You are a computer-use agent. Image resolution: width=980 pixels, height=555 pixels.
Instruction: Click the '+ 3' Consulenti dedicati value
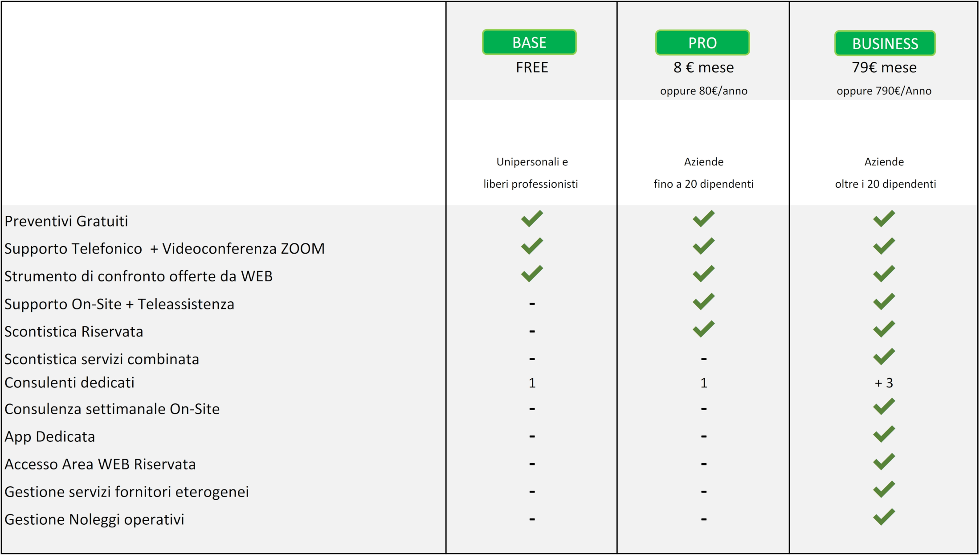pos(884,383)
